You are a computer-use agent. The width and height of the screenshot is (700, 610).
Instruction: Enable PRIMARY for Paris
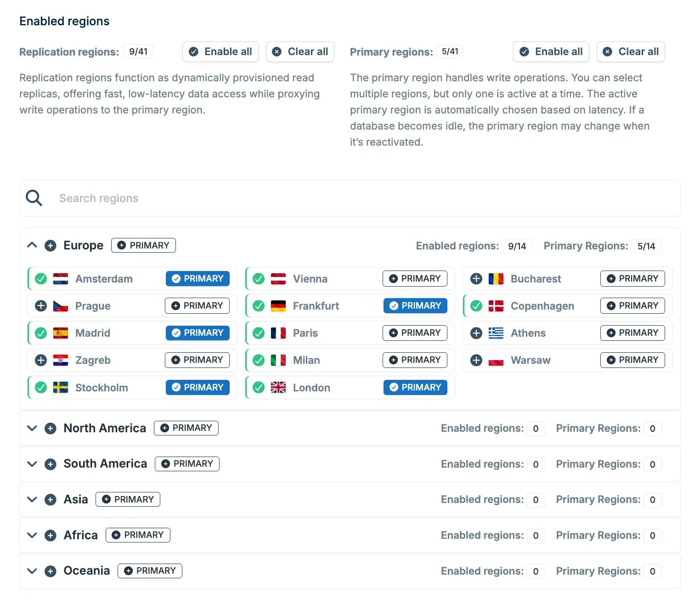click(415, 333)
